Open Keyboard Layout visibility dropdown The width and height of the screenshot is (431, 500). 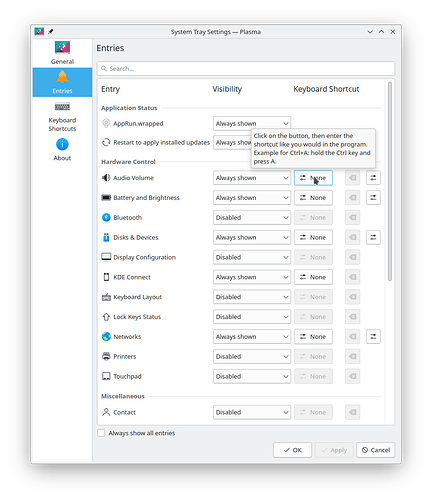252,297
